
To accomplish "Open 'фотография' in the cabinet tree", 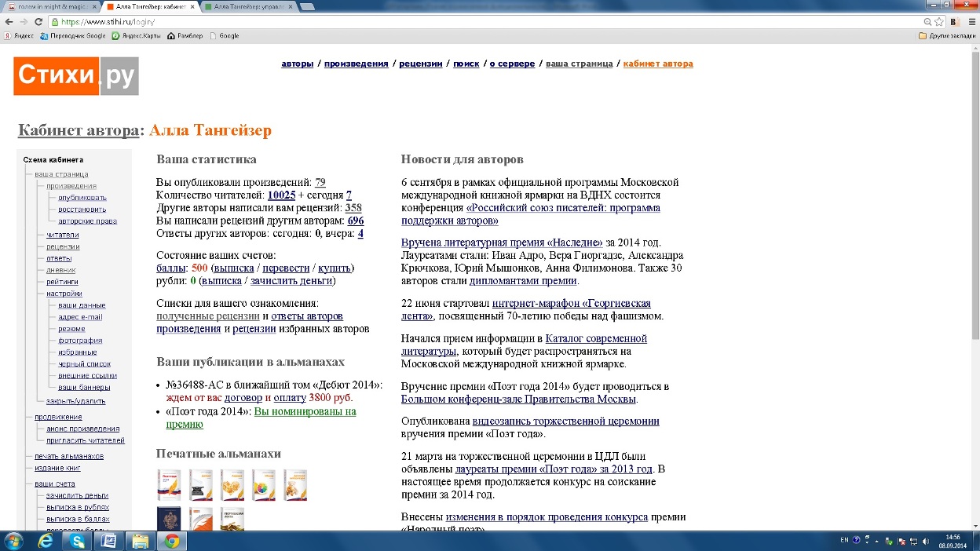I will tap(80, 341).
